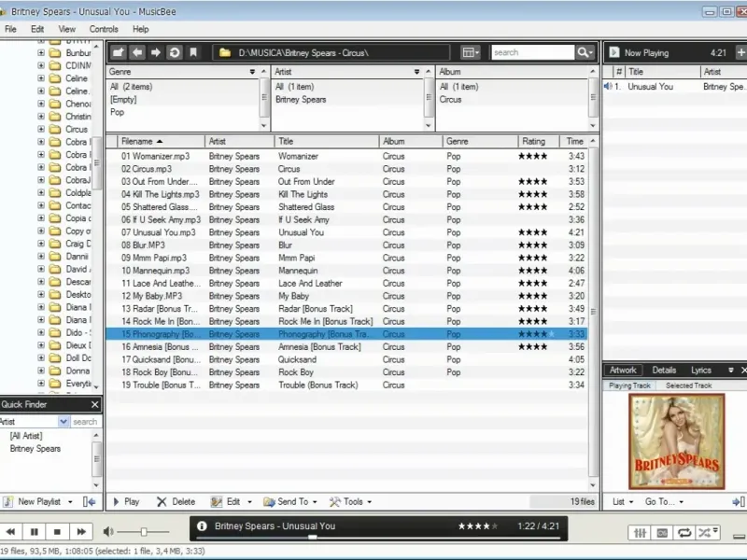747x560 pixels.
Task: Open the Genre column filter dropdown
Action: [x=252, y=72]
